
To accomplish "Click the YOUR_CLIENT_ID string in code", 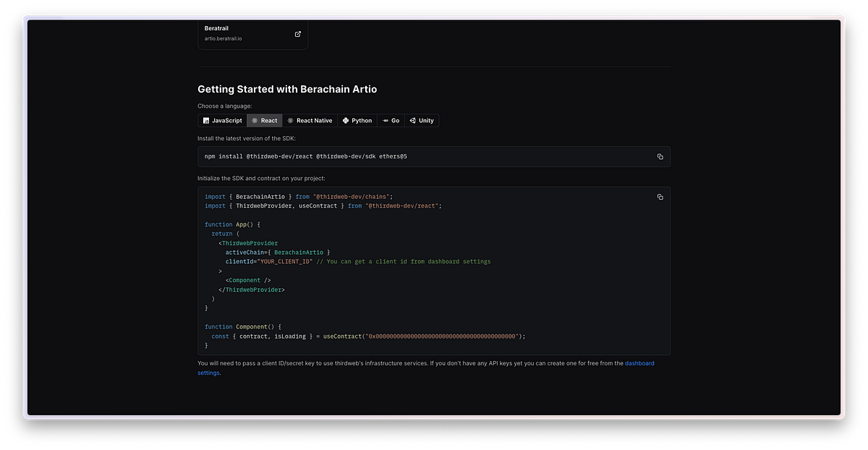I will coord(285,261).
